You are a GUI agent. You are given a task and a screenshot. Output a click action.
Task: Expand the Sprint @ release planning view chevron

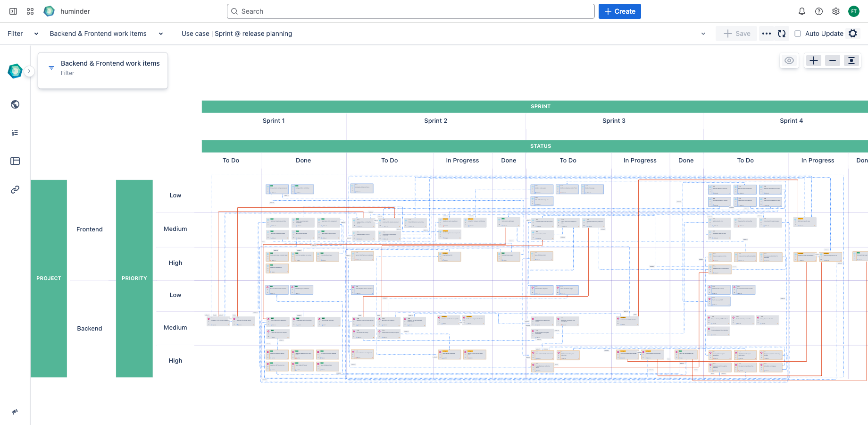[x=703, y=34]
